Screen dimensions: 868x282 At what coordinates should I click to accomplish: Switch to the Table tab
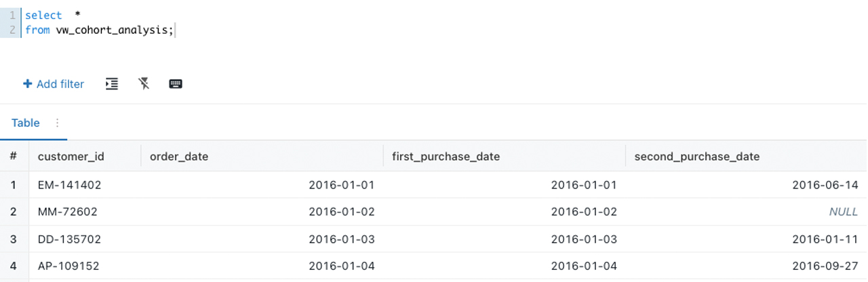coord(26,123)
